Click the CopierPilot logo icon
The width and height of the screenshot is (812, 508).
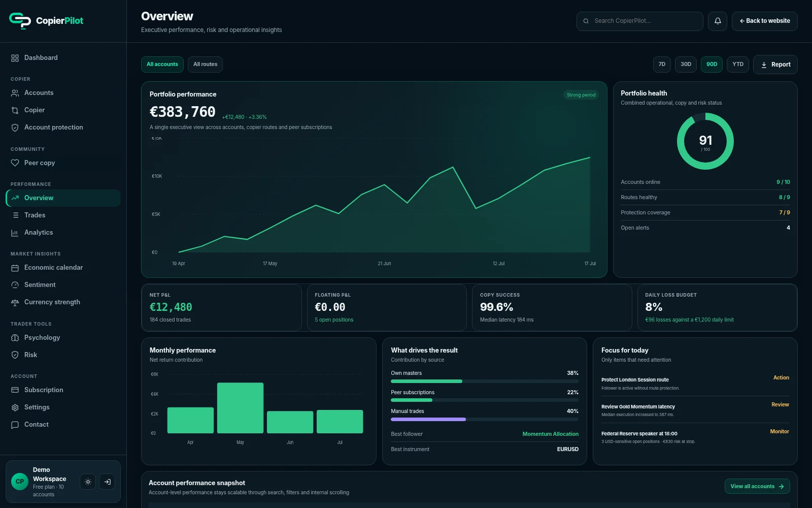point(20,20)
